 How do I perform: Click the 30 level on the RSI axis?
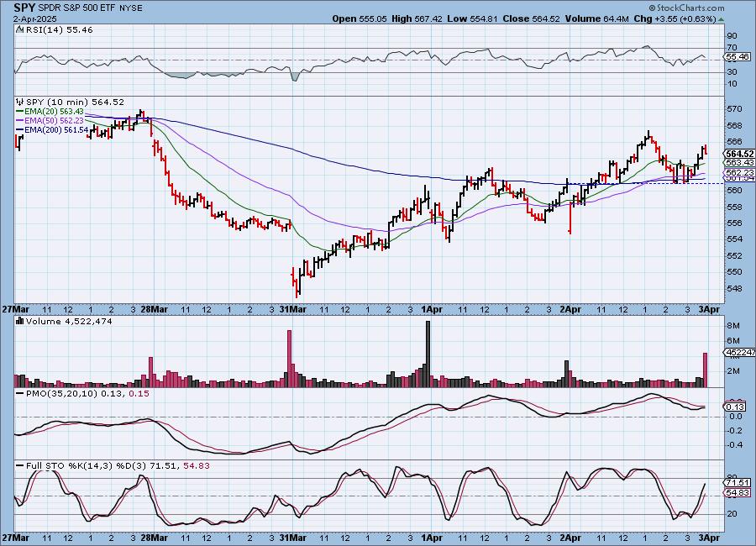tap(732, 72)
